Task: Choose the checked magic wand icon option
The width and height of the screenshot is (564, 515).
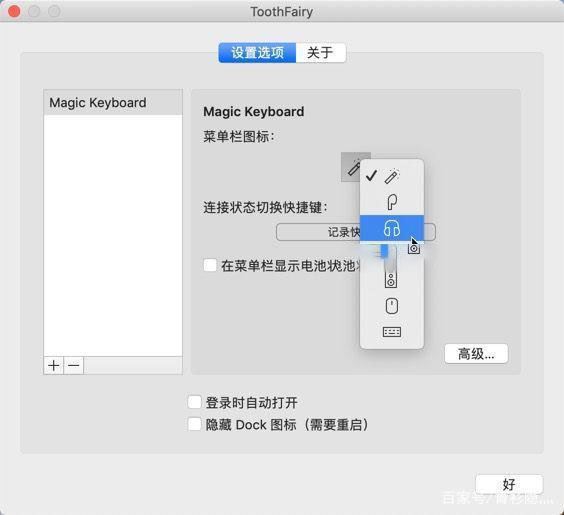Action: coord(392,176)
